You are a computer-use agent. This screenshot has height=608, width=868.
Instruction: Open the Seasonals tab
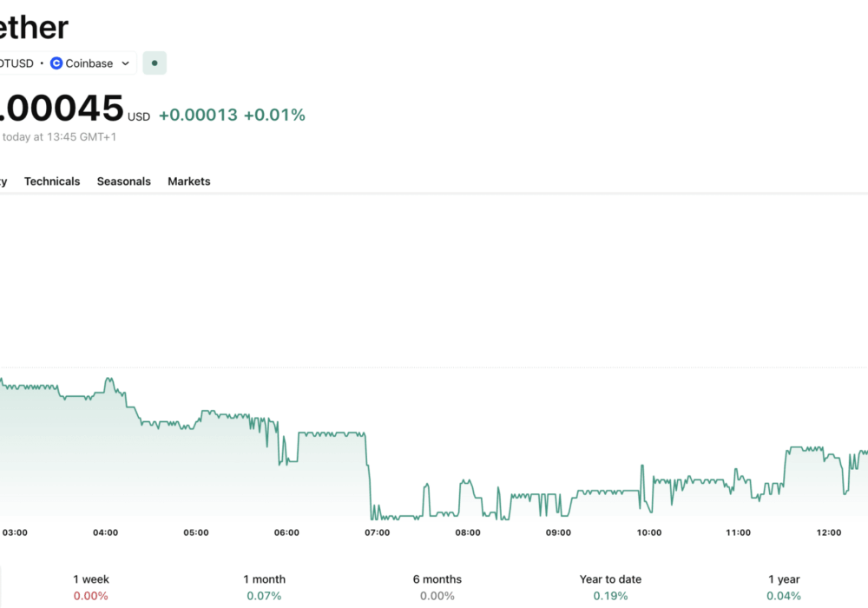pos(123,182)
